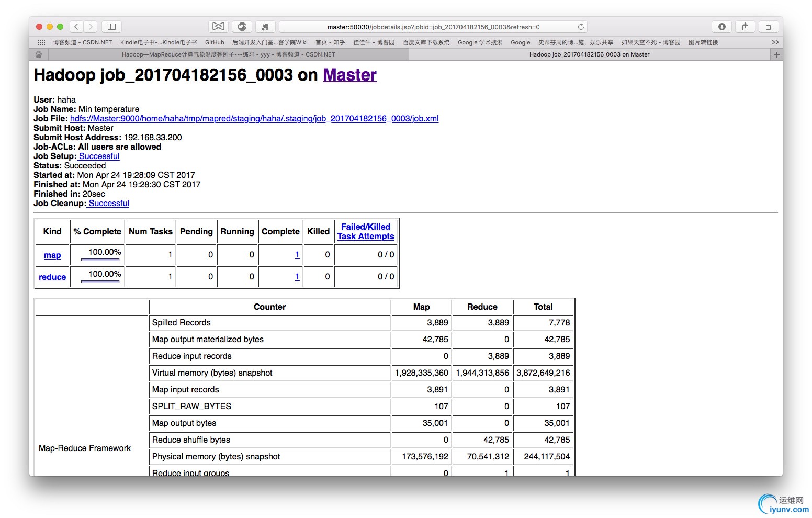Select the Map output bytes label
The image size is (812, 518).
[184, 423]
